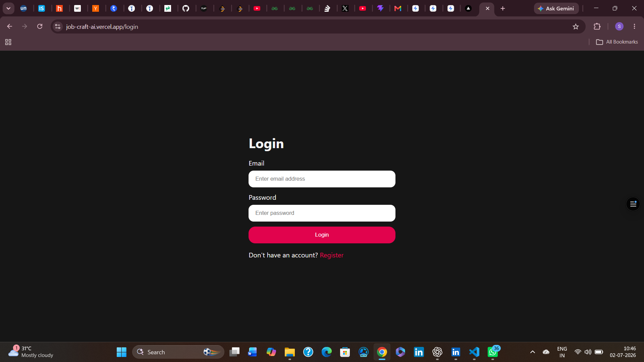Show hidden system tray icons chevron

click(x=532, y=352)
